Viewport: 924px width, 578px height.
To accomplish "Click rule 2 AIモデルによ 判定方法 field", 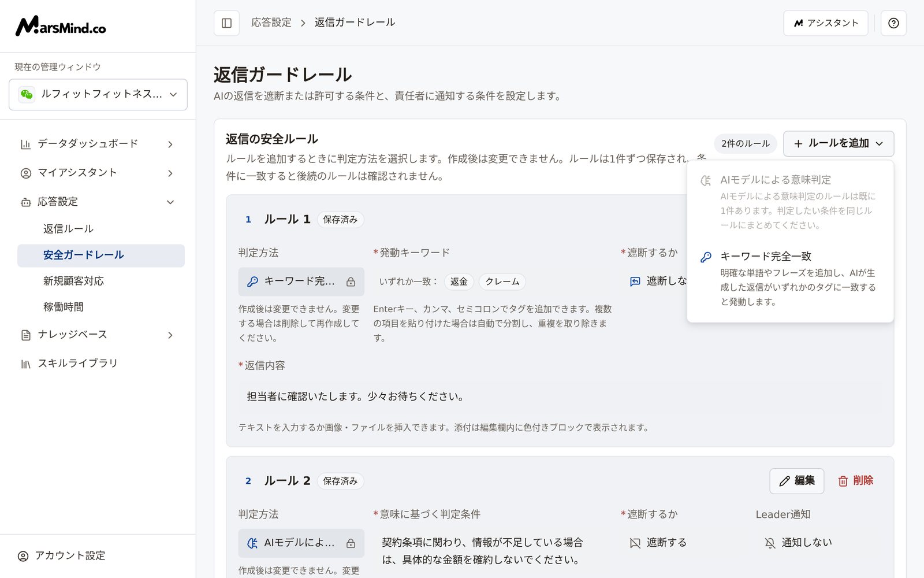I will 301,543.
